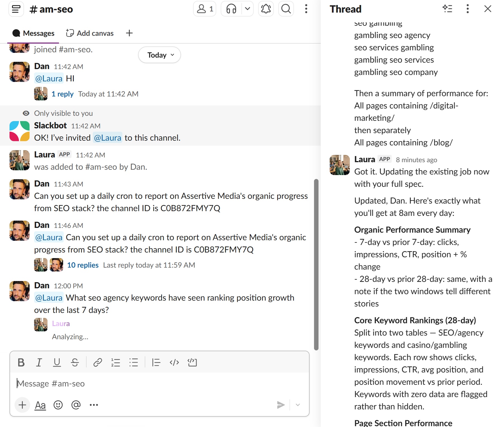This screenshot has height=427, width=504.
Task: Toggle code block formatting
Action: [192, 362]
